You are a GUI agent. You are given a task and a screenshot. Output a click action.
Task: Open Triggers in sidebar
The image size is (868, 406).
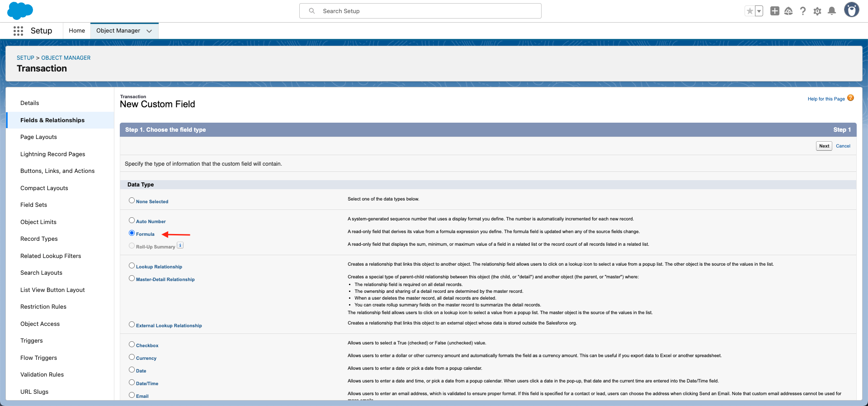(x=32, y=341)
